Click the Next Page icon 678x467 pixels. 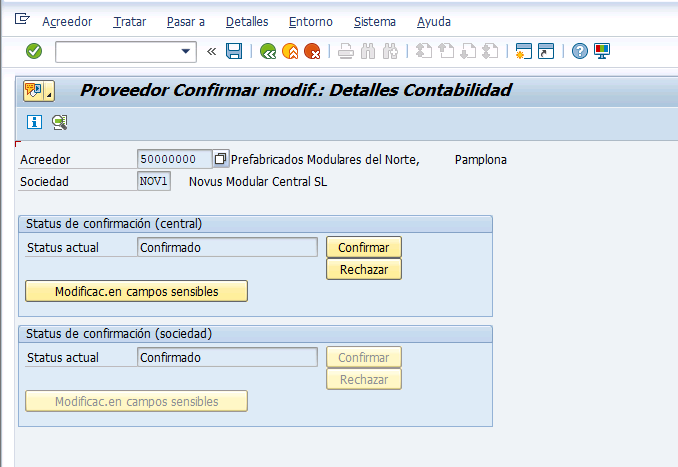[x=468, y=51]
